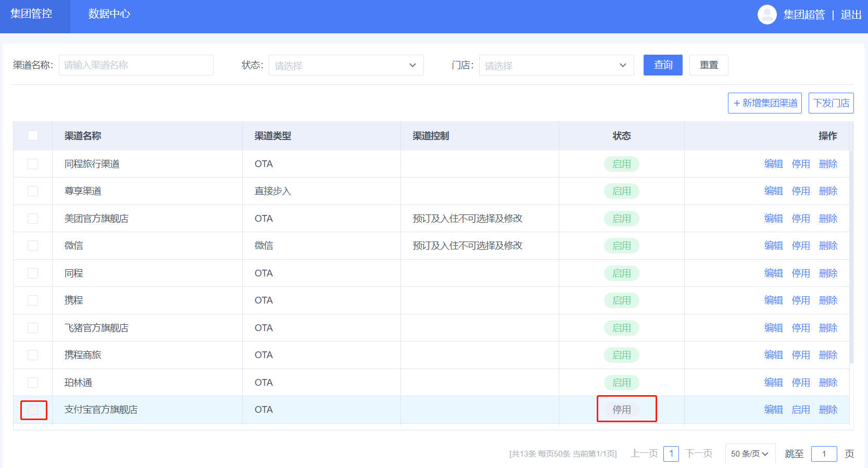The image size is (868, 468).
Task: Delete the 微信 channel row
Action: pos(828,246)
